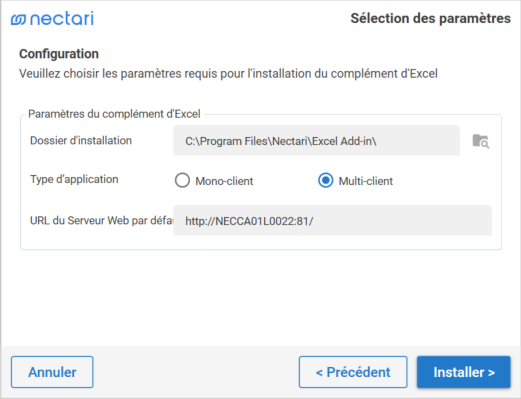Click the Mono-client option label text
Viewport: 521px width, 399px height.
(224, 181)
